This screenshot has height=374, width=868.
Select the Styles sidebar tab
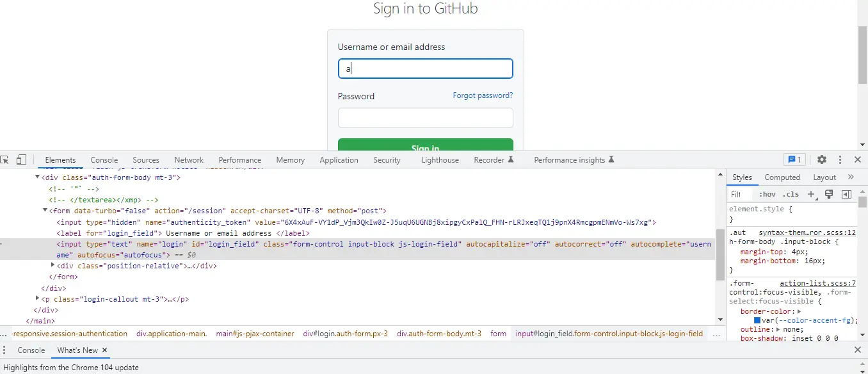pos(743,177)
